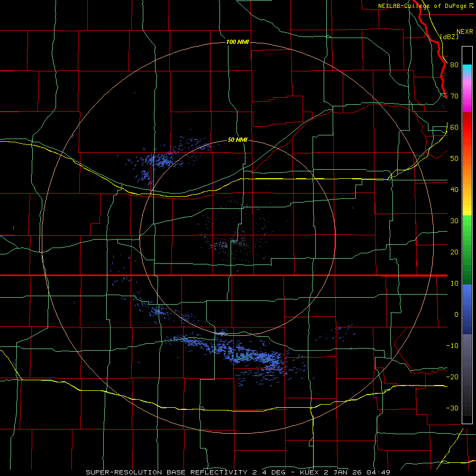Click the 40 value on dBZ scale

(454, 190)
